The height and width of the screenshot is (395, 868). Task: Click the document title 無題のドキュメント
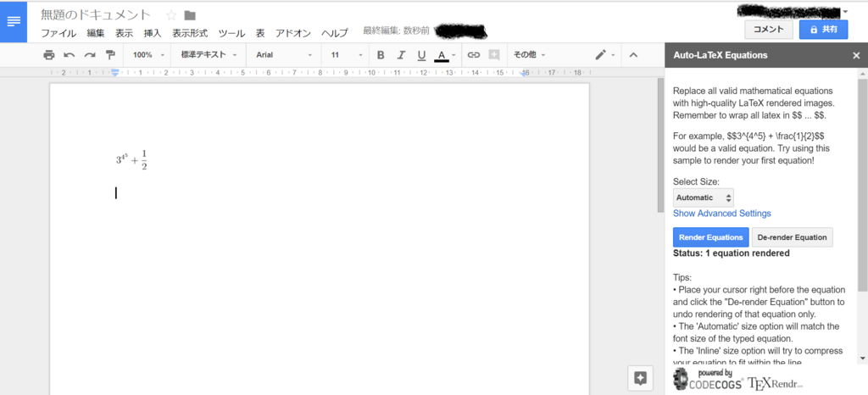95,15
